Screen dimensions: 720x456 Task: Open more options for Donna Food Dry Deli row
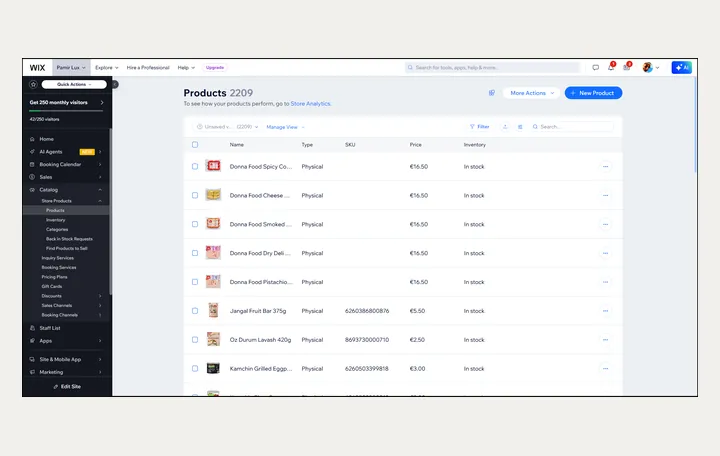click(x=605, y=253)
